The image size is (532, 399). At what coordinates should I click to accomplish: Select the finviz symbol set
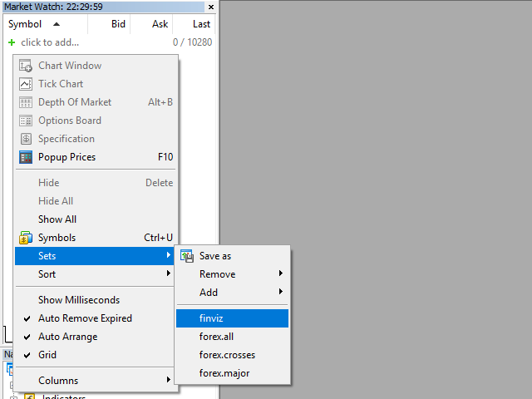click(x=232, y=318)
